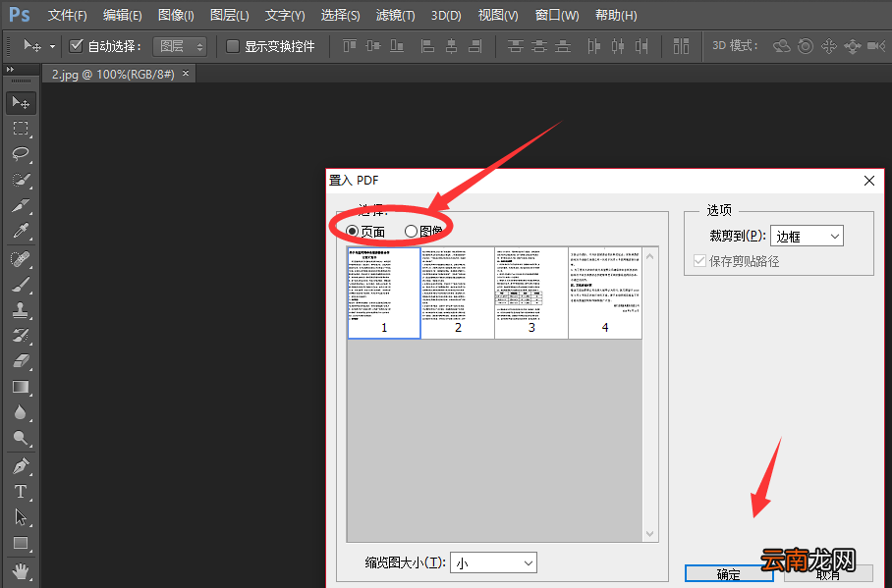Open 窗口(W) menu
Viewport: 892px width, 588px height.
557,16
